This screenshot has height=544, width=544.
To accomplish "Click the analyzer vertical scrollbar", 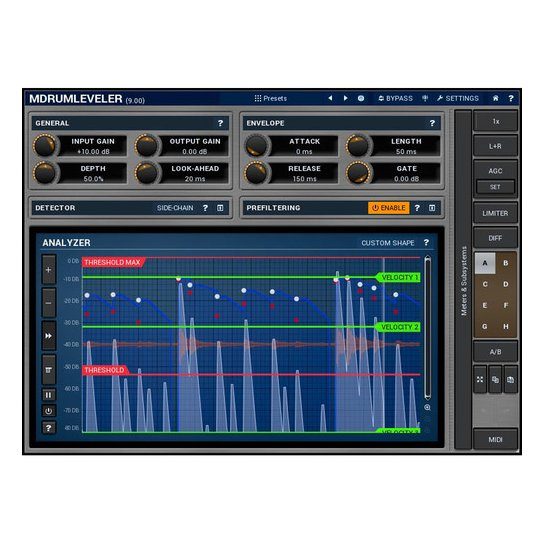I will click(427, 328).
